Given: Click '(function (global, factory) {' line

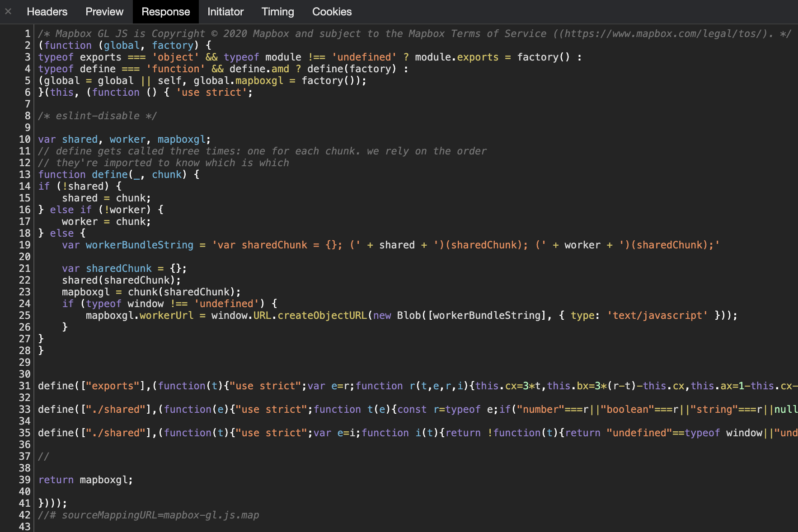Looking at the screenshot, I should (124, 46).
